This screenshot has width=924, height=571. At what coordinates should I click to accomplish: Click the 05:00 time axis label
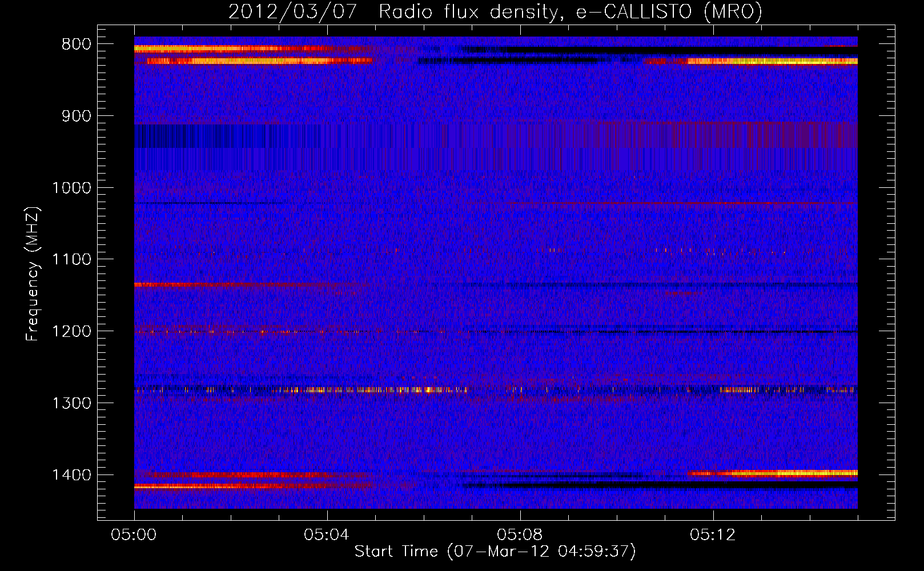[134, 535]
